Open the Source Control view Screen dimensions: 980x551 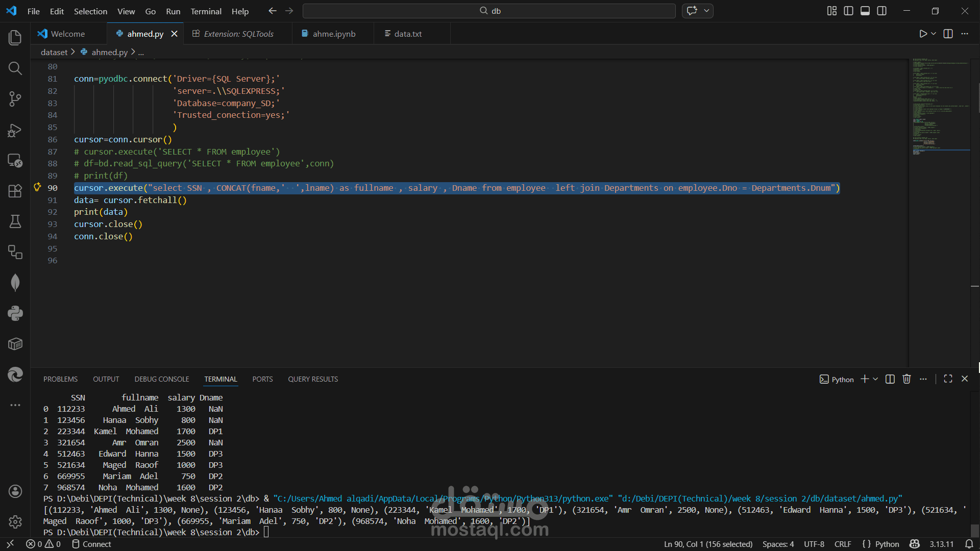15,98
